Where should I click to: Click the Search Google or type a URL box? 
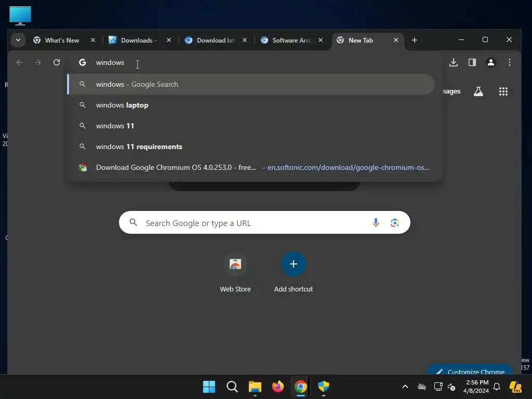264,222
